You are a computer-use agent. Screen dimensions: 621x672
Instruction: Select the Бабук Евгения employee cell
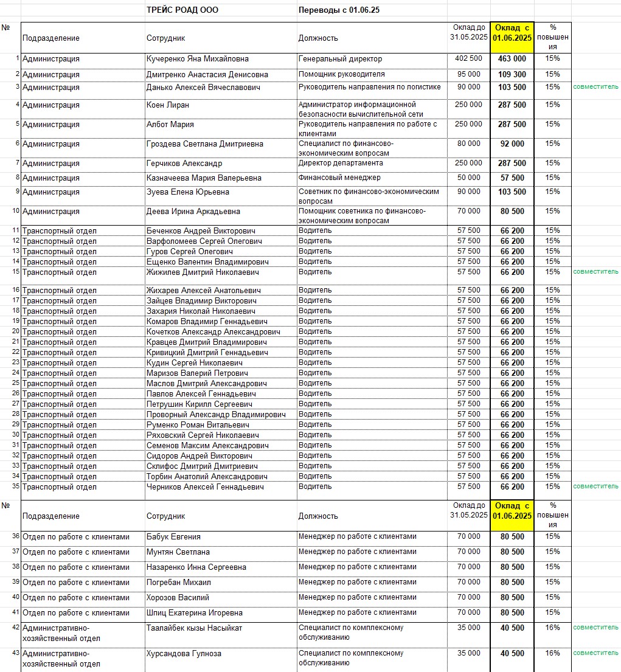(173, 537)
